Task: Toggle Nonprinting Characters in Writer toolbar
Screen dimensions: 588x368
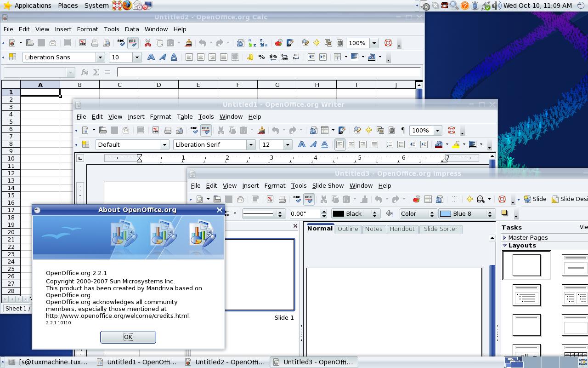Action: pyautogui.click(x=403, y=130)
